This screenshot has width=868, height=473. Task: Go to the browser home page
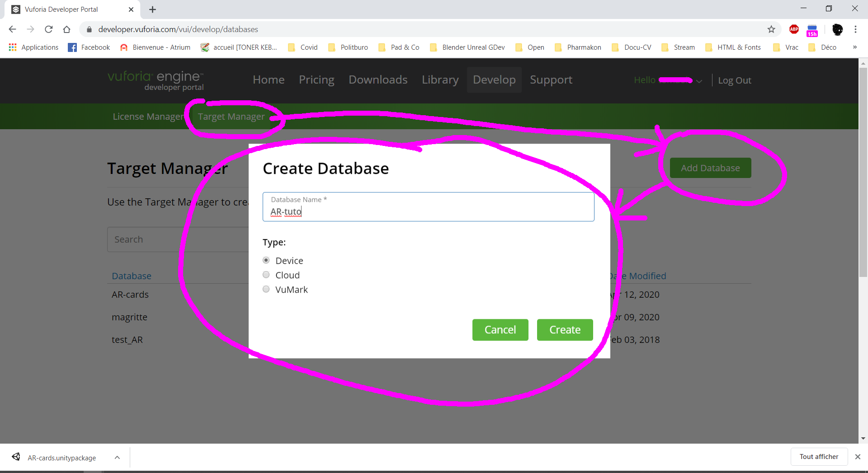click(x=67, y=29)
